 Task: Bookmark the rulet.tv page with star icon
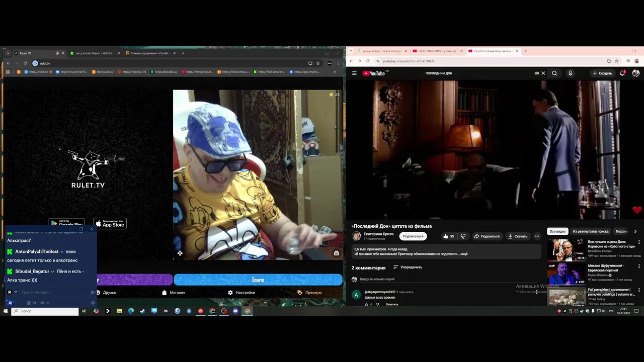pyautogui.click(x=318, y=63)
